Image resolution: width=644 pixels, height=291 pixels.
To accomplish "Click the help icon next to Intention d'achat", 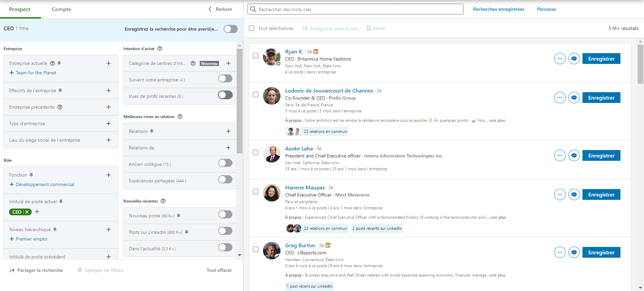I will pyautogui.click(x=160, y=48).
